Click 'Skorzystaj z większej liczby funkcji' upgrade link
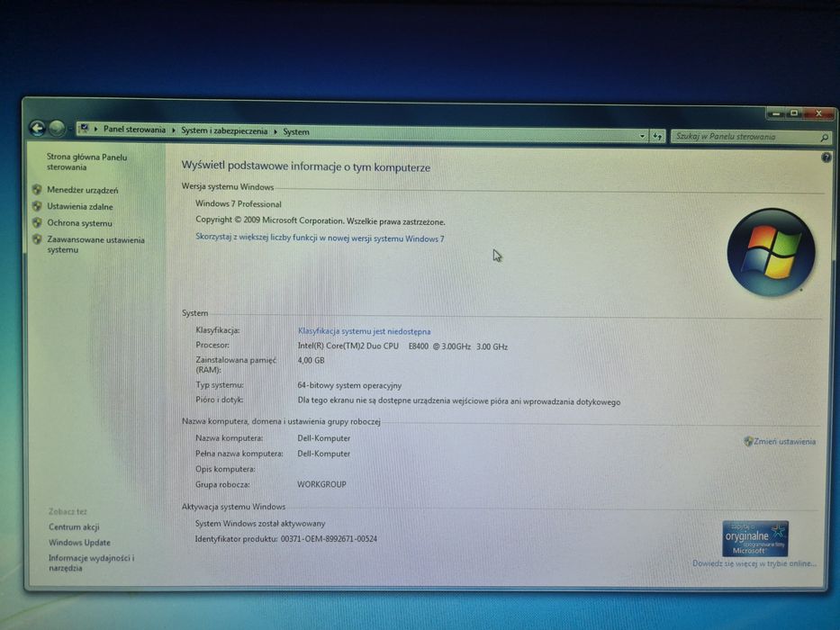Screen dimensions: 840x630 coord(320,238)
